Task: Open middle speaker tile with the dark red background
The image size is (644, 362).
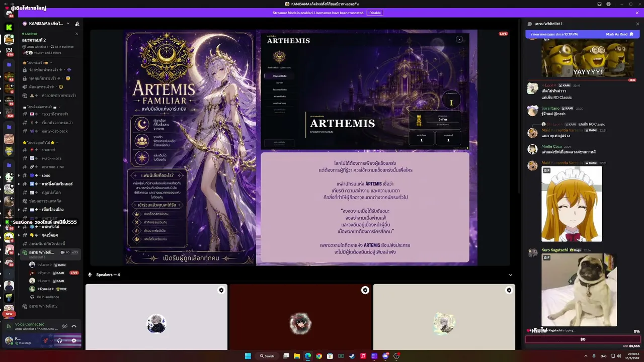Action: click(300, 317)
